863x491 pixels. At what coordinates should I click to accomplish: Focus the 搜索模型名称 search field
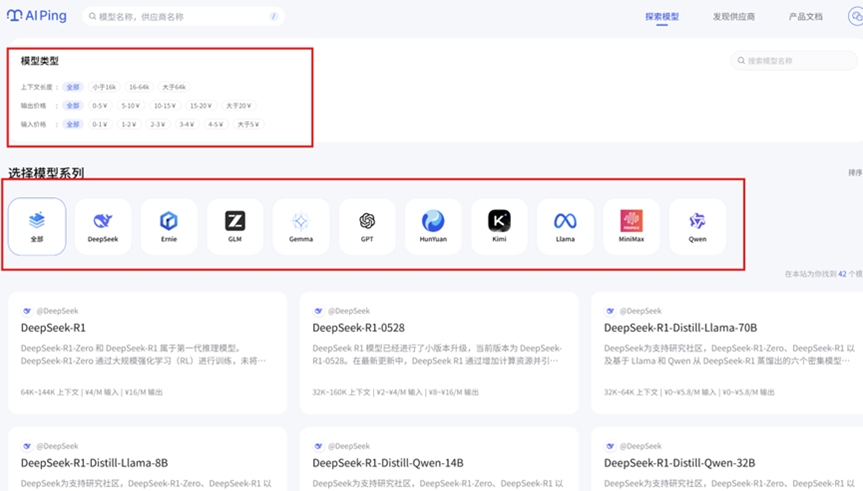click(x=794, y=61)
